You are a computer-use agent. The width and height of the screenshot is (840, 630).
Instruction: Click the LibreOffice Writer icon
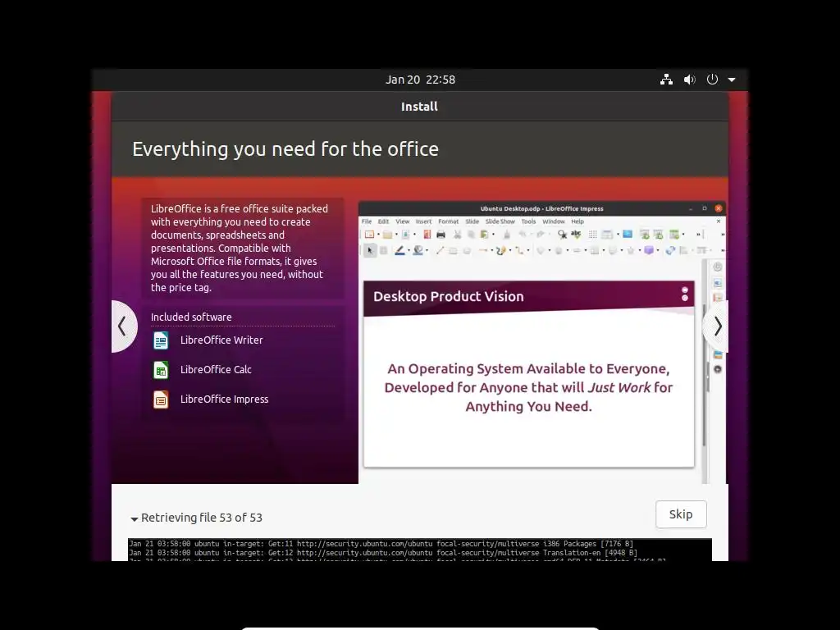(x=161, y=340)
